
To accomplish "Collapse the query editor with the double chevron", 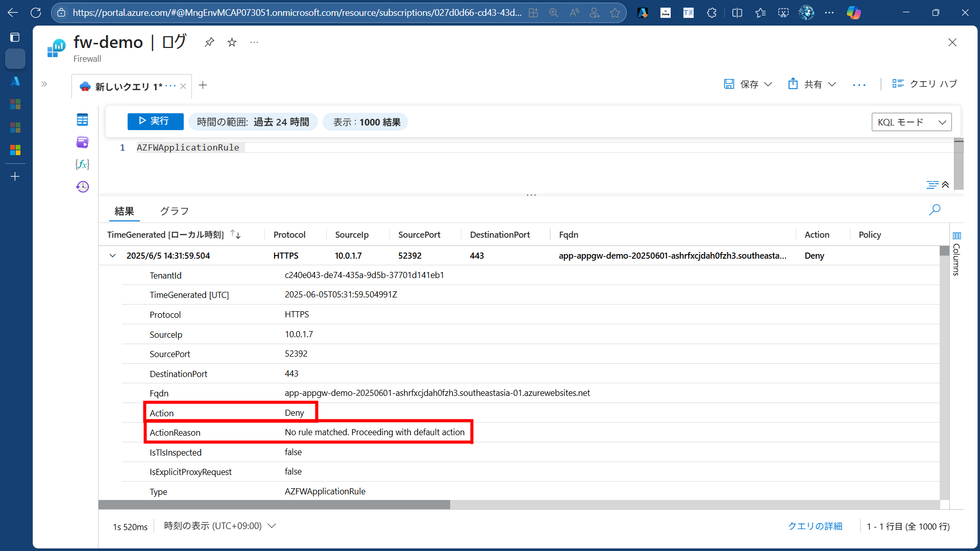I will 945,185.
